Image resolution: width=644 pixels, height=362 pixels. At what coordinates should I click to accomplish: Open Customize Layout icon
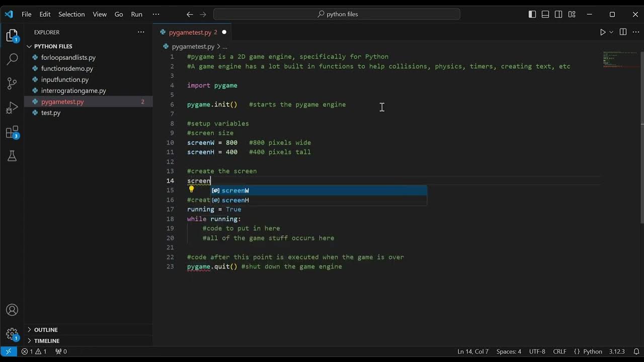point(572,14)
